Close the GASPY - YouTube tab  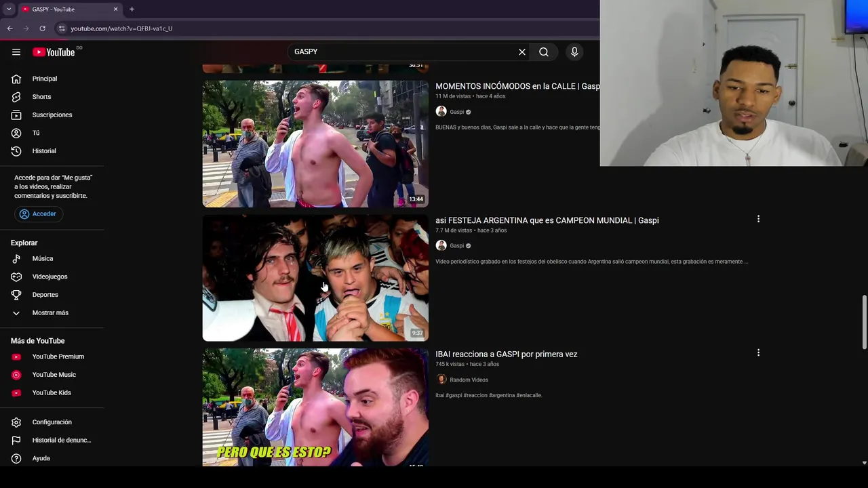pos(115,9)
